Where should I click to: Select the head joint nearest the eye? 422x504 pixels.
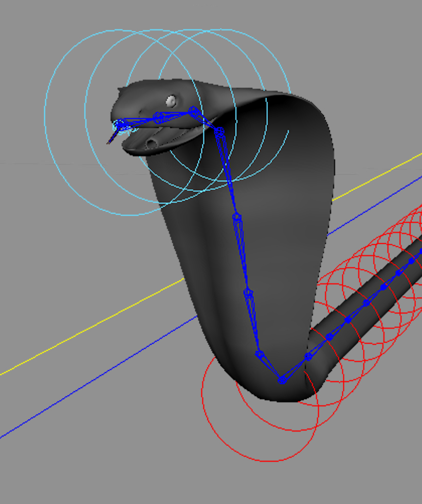[193, 111]
